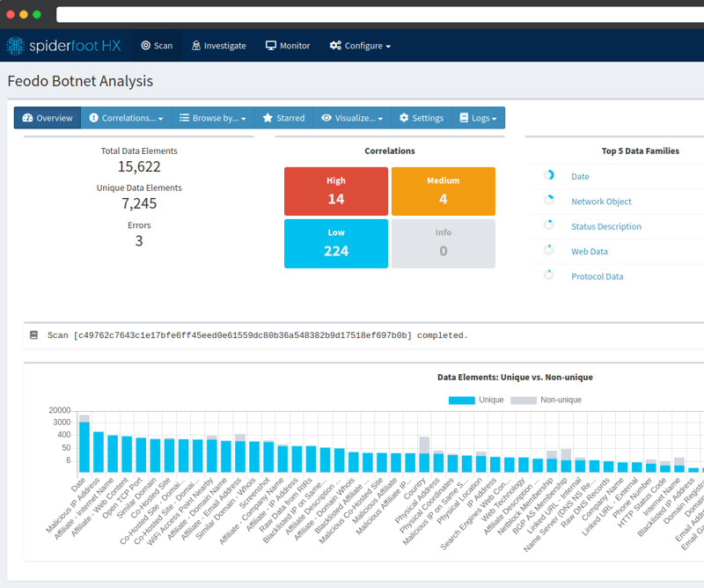Image resolution: width=704 pixels, height=588 pixels.
Task: Switch to the Overview tab
Action: click(x=48, y=118)
